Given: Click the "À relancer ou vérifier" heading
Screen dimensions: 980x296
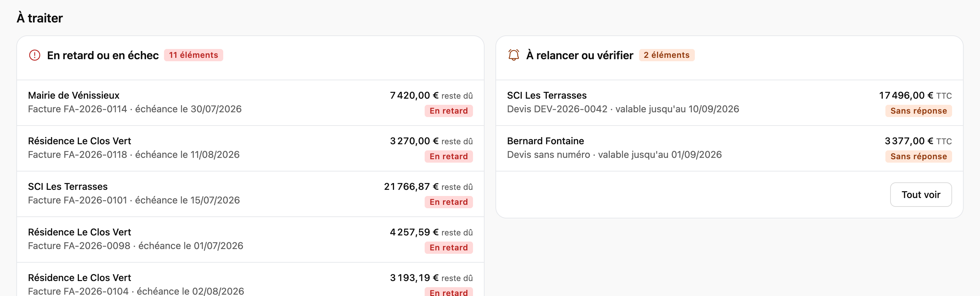Looking at the screenshot, I should tap(580, 55).
